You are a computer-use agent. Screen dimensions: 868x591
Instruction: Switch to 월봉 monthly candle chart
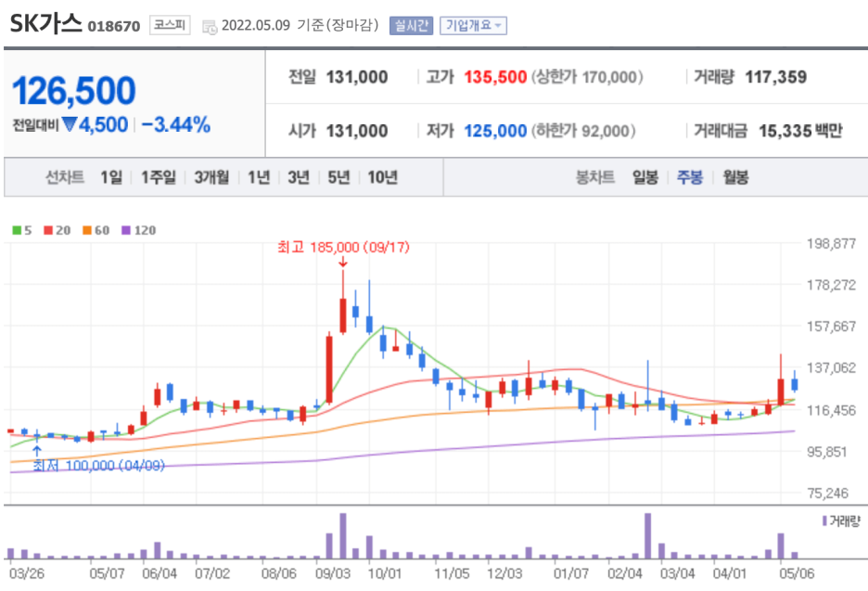pos(735,177)
